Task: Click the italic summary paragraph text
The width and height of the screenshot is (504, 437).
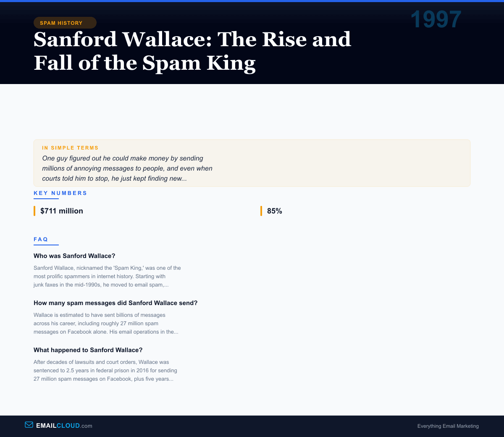Action: 127,168
